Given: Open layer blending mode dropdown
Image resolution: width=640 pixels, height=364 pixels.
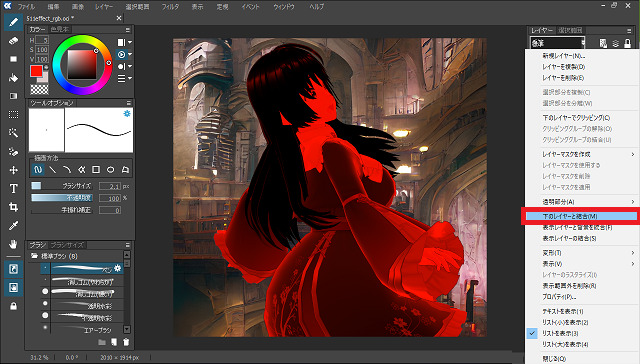Looking at the screenshot, I should point(558,43).
